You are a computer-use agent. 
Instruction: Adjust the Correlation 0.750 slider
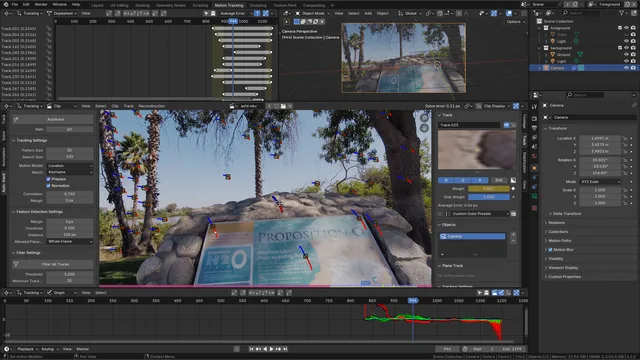[70, 194]
